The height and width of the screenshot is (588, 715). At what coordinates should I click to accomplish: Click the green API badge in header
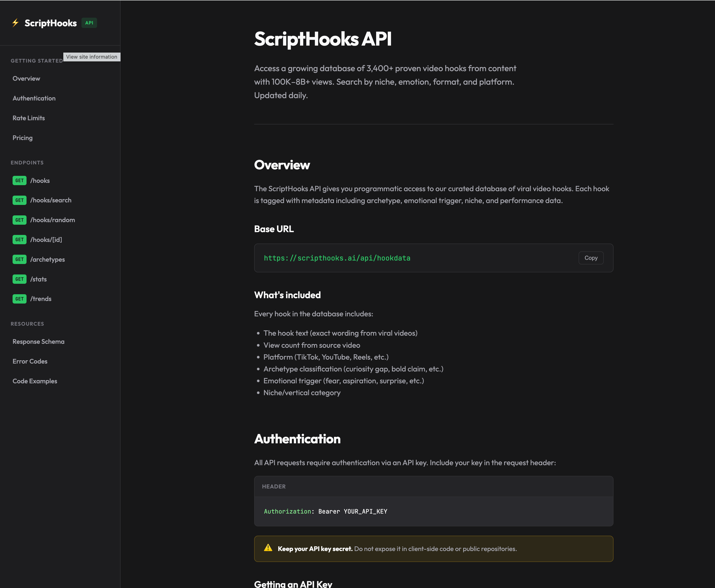click(89, 23)
